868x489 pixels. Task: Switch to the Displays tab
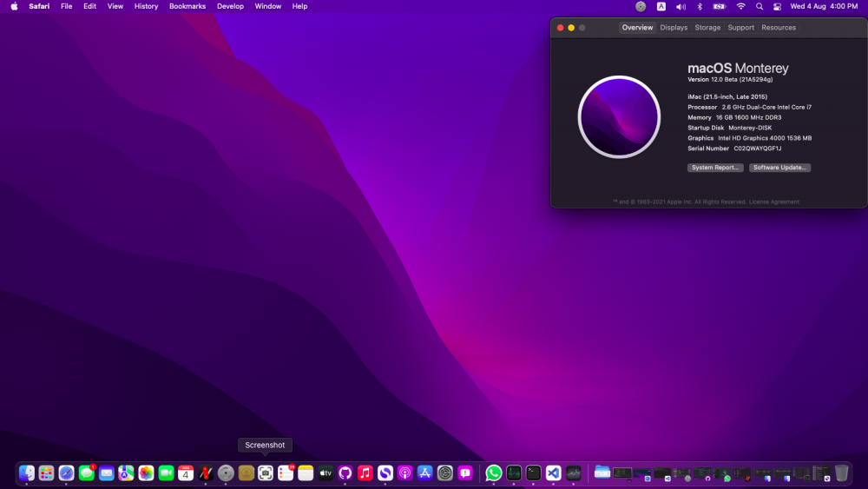point(674,28)
